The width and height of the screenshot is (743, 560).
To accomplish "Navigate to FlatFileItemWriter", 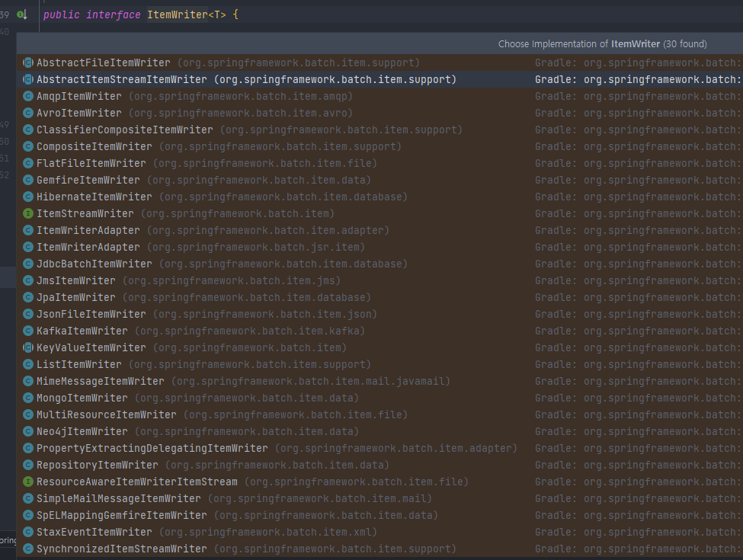I will (x=380, y=164).
